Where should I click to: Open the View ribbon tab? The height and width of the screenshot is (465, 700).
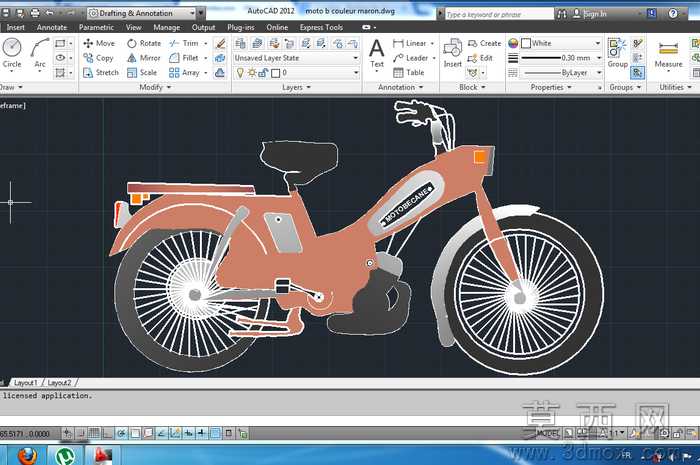pyautogui.click(x=133, y=27)
